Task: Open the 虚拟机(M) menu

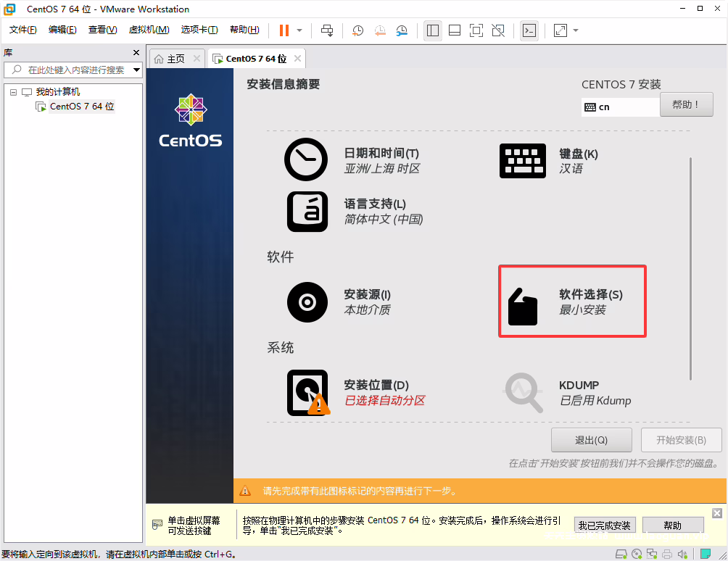Action: pyautogui.click(x=149, y=30)
